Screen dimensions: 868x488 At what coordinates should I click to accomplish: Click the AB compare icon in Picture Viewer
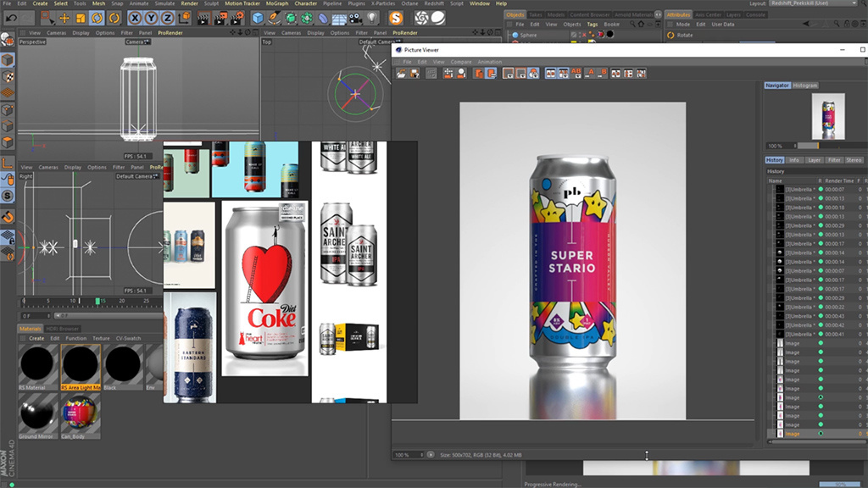[576, 73]
